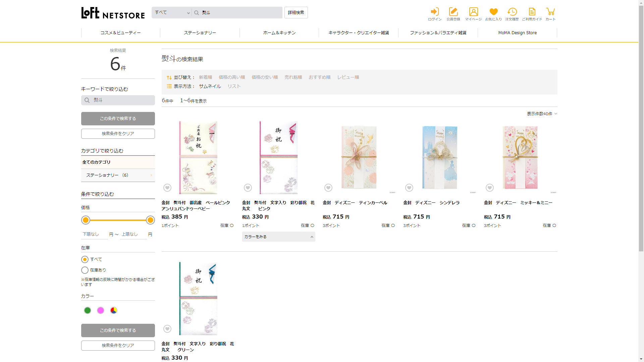Select the pink color swatch

101,310
